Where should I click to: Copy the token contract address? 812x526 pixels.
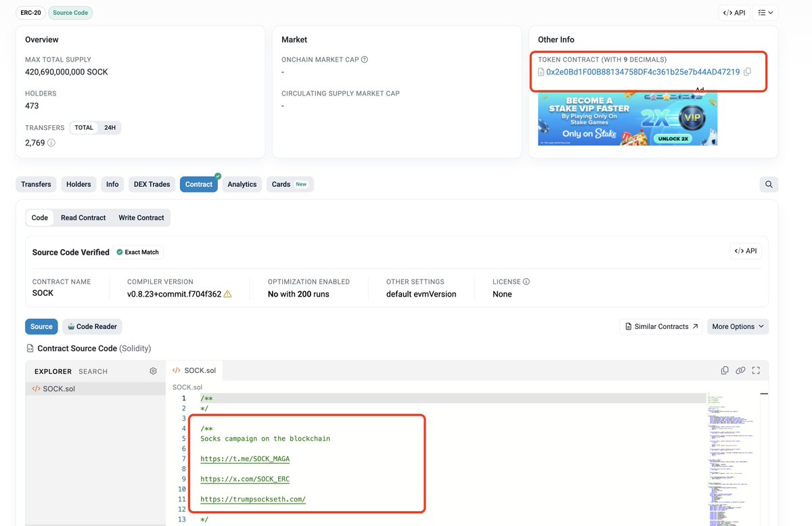pos(747,72)
